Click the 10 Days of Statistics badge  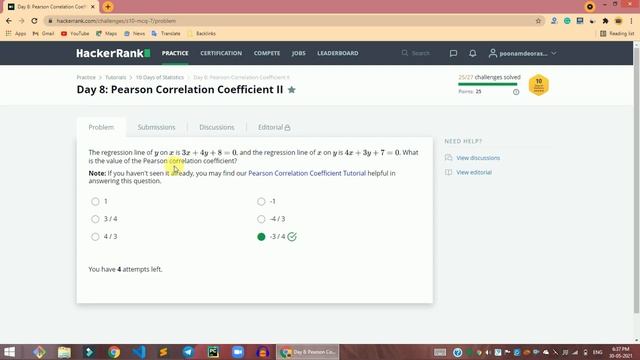[x=539, y=85]
